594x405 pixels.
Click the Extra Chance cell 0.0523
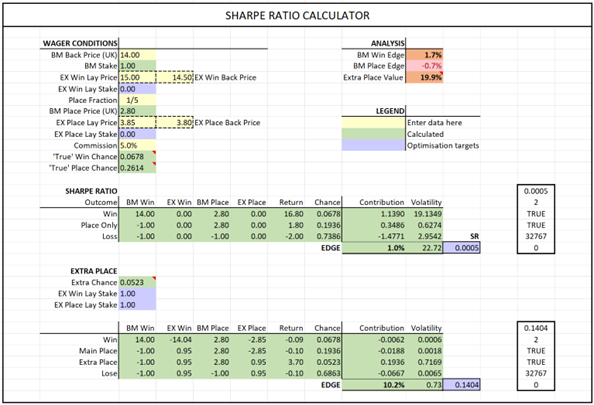tap(137, 282)
